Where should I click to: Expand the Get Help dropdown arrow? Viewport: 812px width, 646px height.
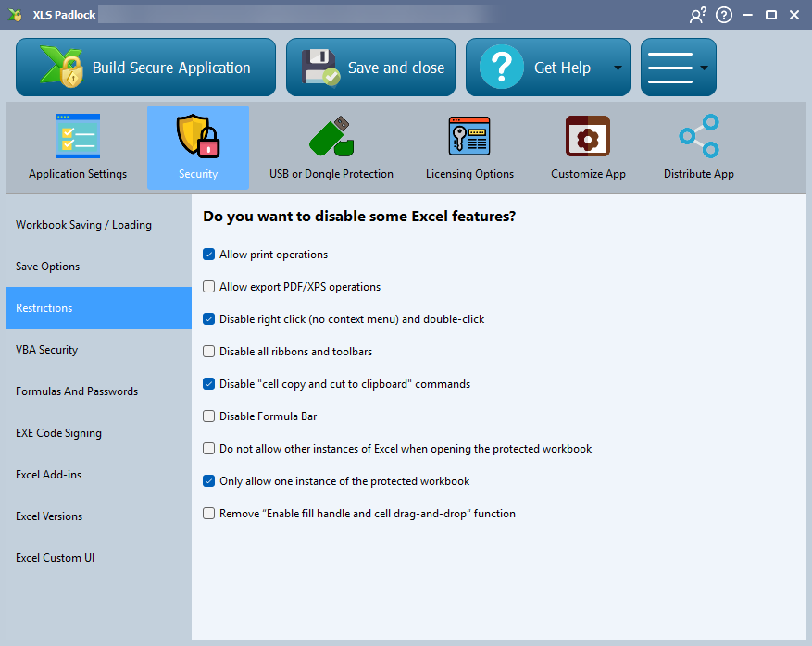(618, 68)
